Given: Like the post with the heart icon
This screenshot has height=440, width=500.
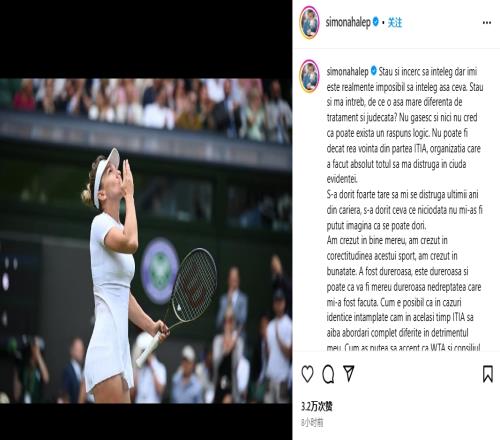Looking at the screenshot, I should [307, 374].
